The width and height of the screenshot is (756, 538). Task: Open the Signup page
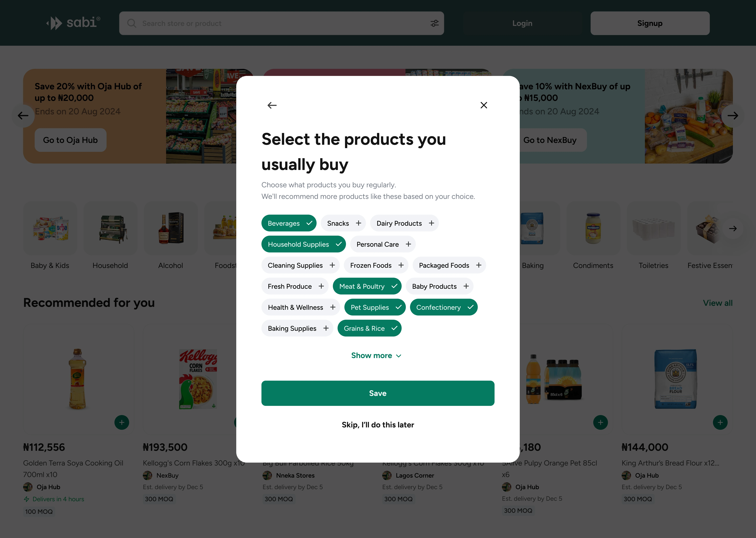pos(650,23)
